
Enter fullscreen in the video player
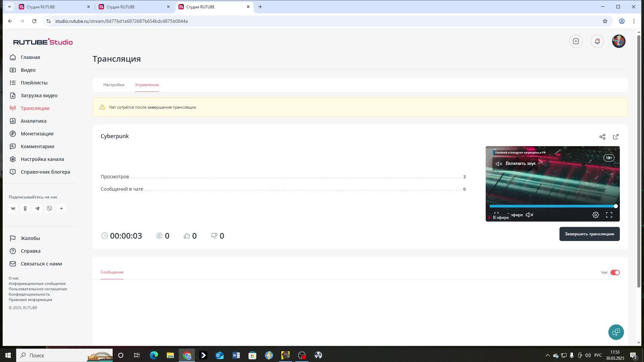pos(609,215)
